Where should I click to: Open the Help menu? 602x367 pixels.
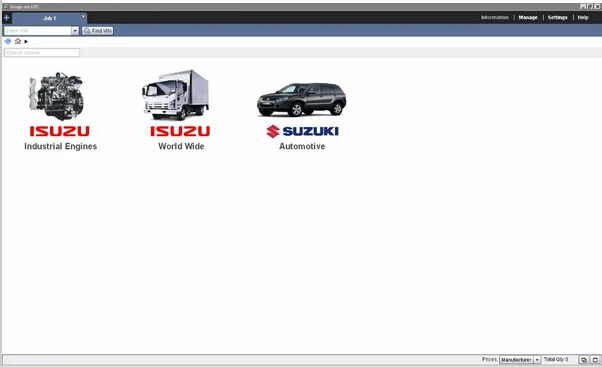coord(583,18)
